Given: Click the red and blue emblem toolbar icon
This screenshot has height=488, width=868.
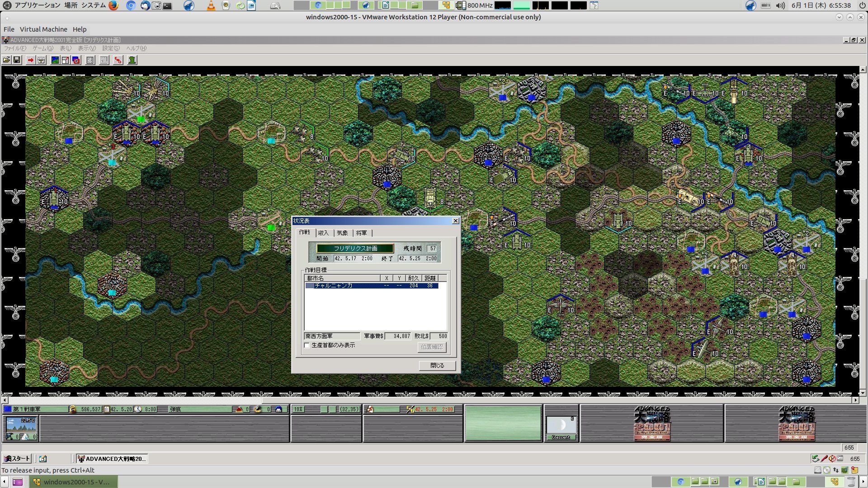Looking at the screenshot, I should (76, 60).
